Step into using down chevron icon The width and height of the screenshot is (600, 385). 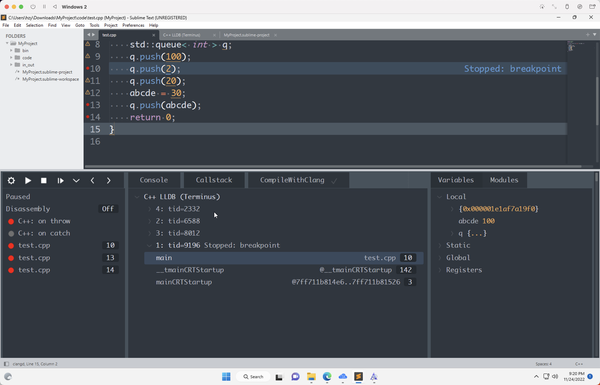coord(76,180)
